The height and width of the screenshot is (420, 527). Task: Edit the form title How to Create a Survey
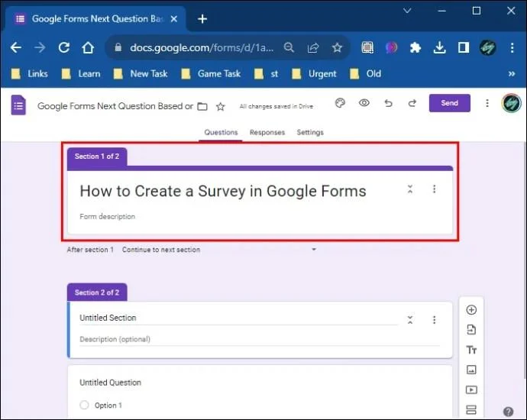(x=222, y=191)
